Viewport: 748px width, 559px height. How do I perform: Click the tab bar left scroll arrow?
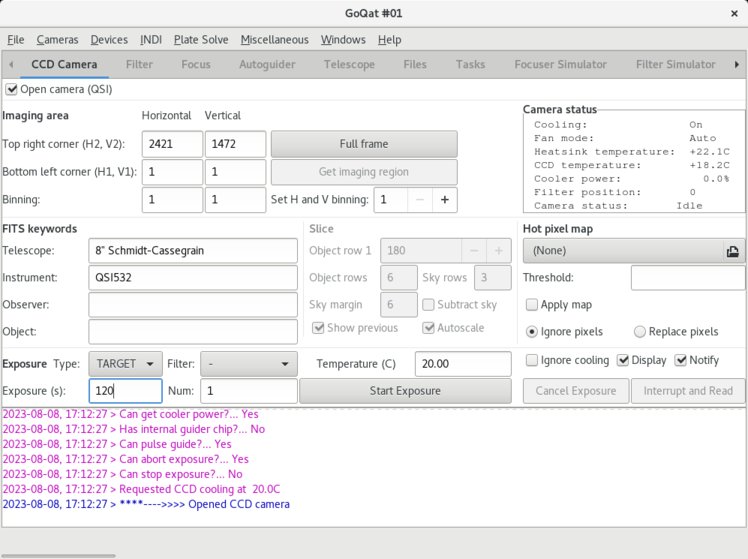(x=11, y=64)
